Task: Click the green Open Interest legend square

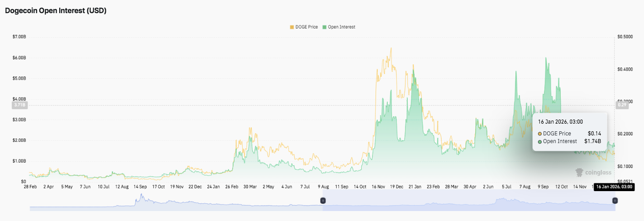Action: tap(324, 27)
